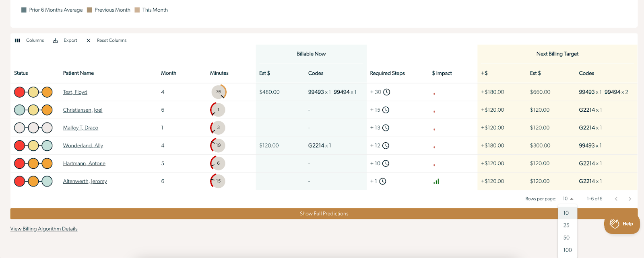Click clock icon in Malfoy T, Draco row
Viewport: 644px width, 258px height.
[386, 128]
